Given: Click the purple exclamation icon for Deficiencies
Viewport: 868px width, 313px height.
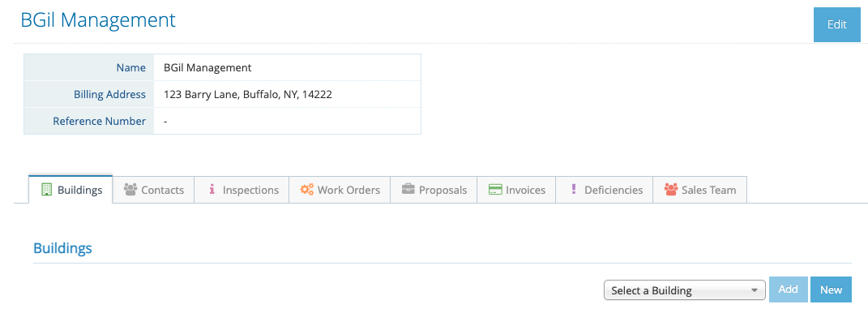Looking at the screenshot, I should tap(573, 190).
